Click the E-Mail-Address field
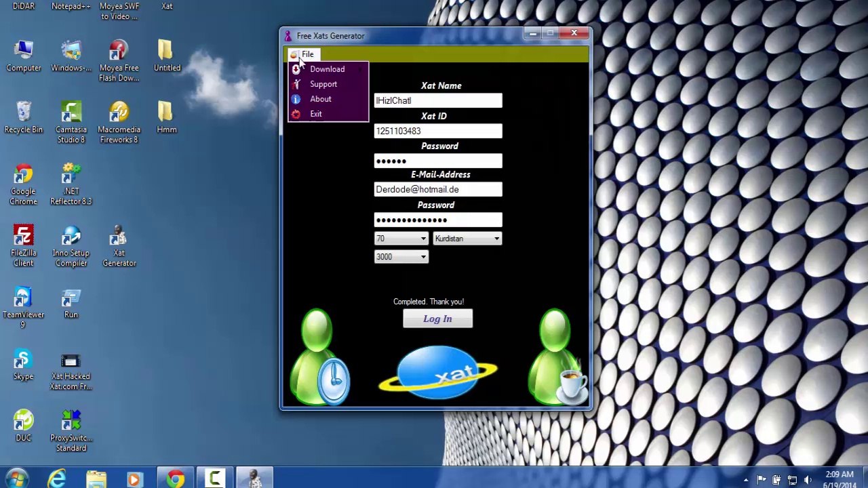Image resolution: width=868 pixels, height=488 pixels. [438, 189]
